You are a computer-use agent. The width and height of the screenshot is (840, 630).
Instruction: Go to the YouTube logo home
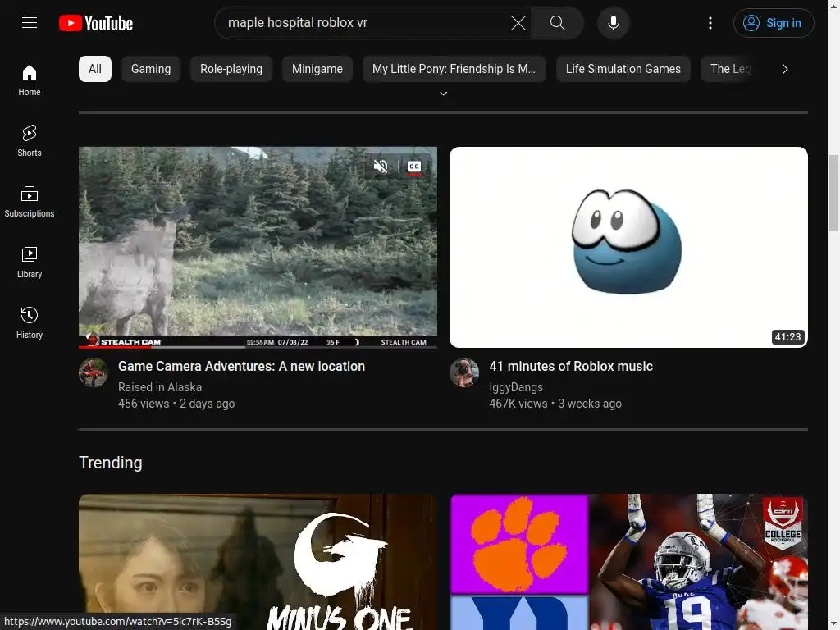tap(96, 23)
